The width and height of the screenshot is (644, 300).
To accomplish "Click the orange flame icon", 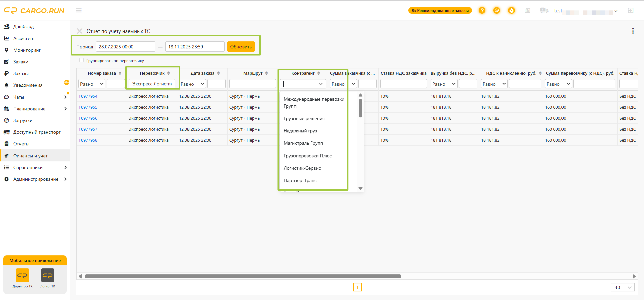I will tap(512, 11).
